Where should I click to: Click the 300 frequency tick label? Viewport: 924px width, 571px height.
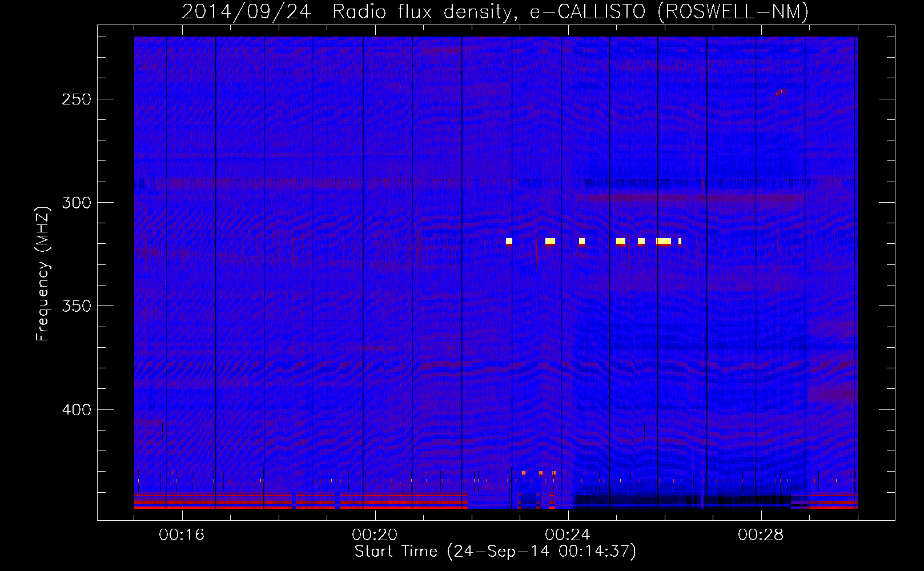[x=77, y=203]
